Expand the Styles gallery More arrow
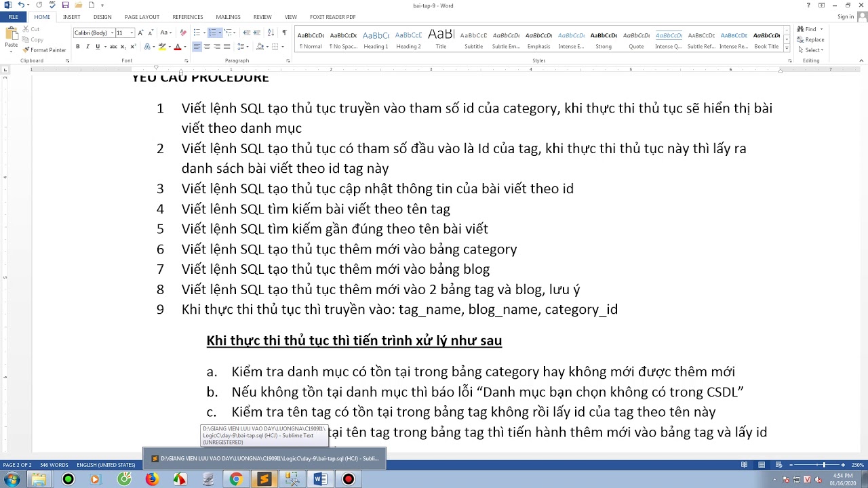 coord(787,48)
